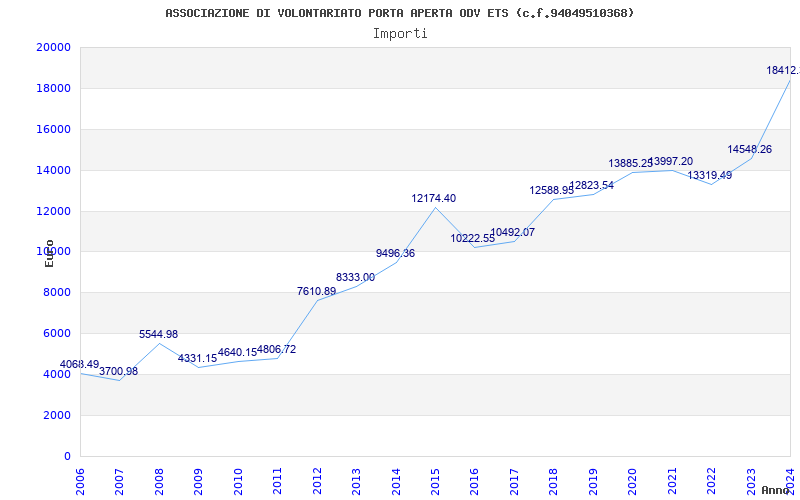
Task: Click the 14548.26 value label
Action: pos(749,149)
